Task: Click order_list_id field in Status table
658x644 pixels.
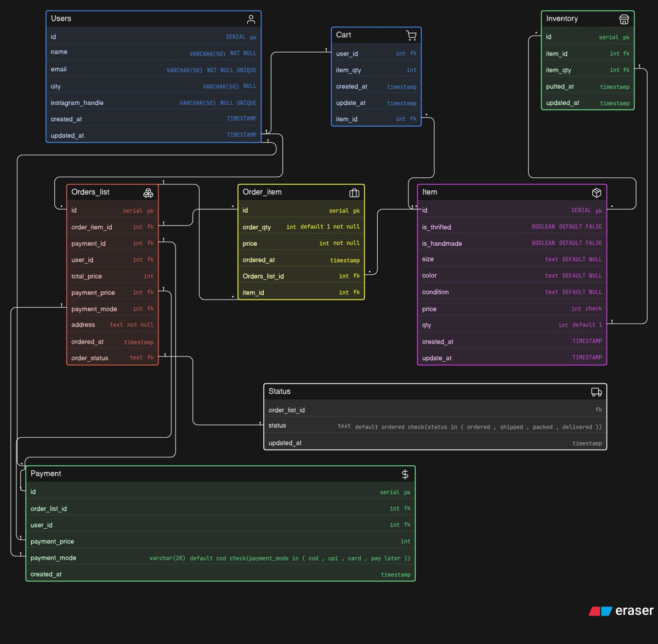Action: click(435, 410)
